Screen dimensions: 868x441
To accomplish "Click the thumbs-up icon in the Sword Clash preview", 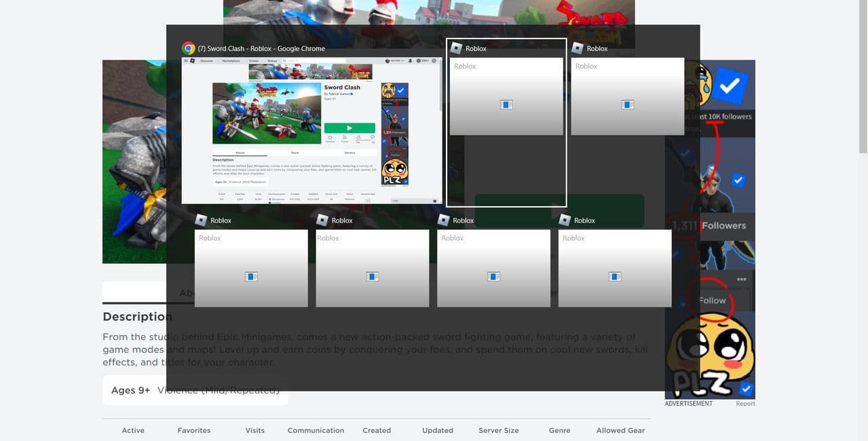I will (x=358, y=136).
